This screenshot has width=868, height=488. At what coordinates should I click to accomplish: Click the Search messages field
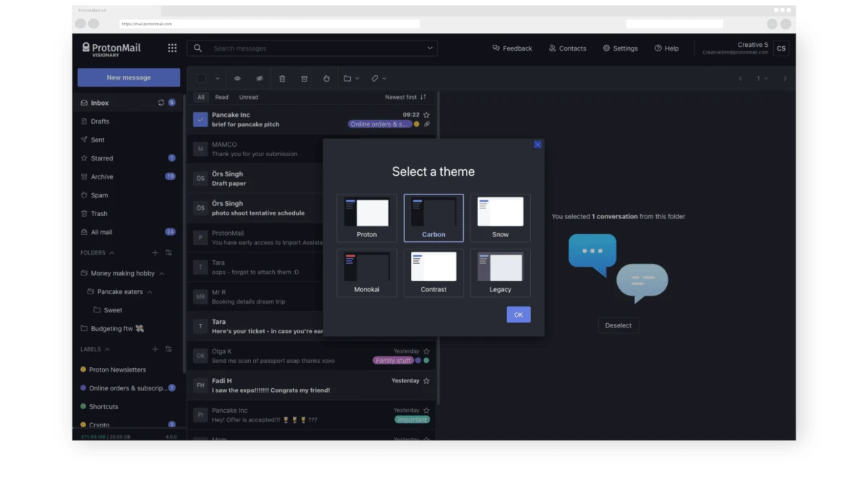coord(312,48)
